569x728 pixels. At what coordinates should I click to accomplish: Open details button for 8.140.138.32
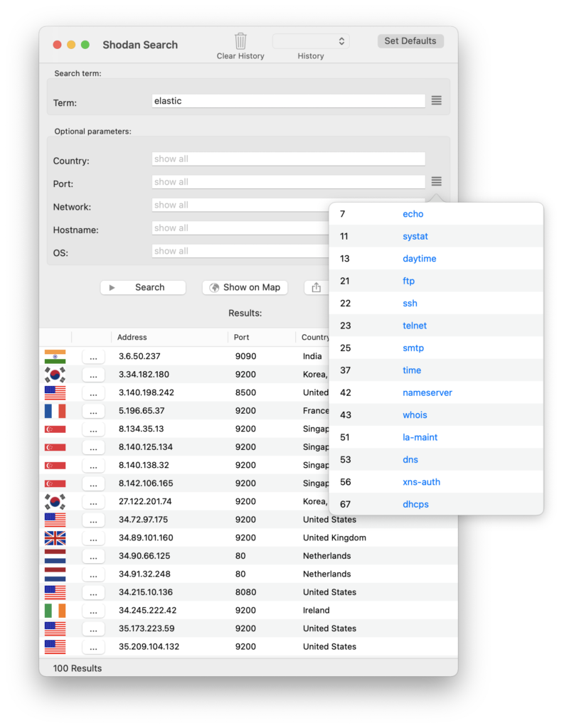click(93, 465)
